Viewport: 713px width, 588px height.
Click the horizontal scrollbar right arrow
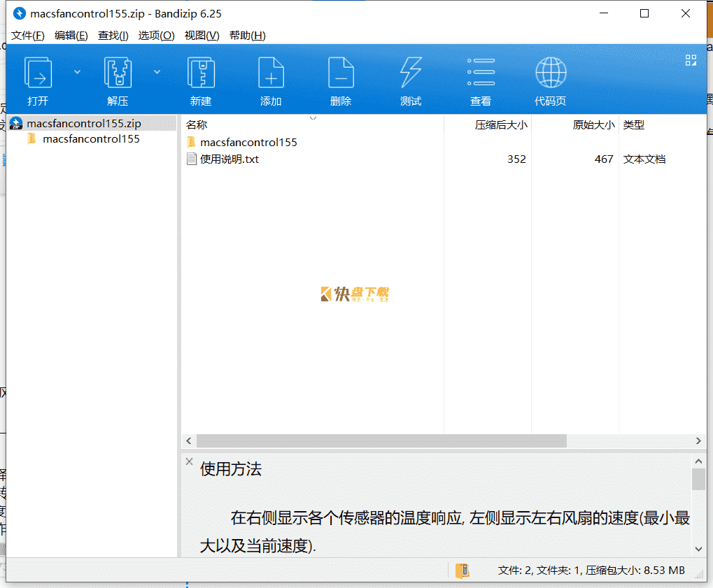click(698, 440)
